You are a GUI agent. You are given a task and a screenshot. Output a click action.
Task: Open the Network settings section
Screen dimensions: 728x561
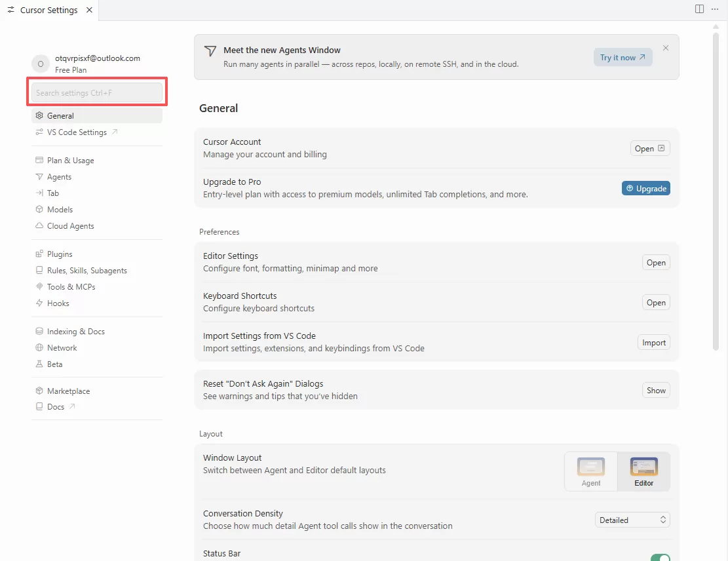[97, 348]
